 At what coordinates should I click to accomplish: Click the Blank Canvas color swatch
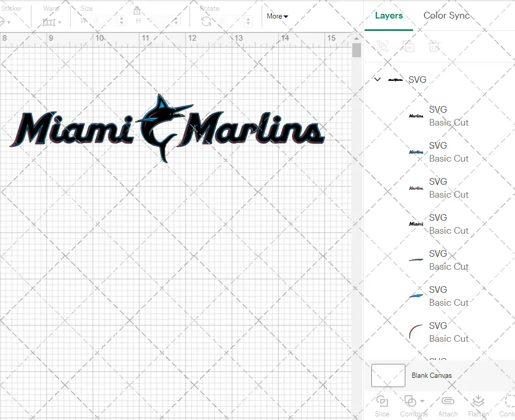tap(388, 375)
